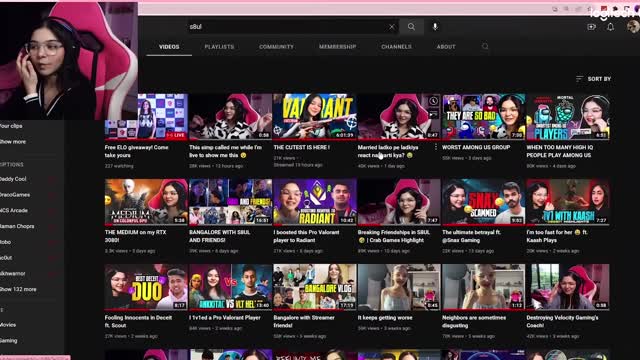Open THE MEDIUM on my RTX thumbnail
Image resolution: width=640 pixels, height=360 pixels.
[x=146, y=202]
